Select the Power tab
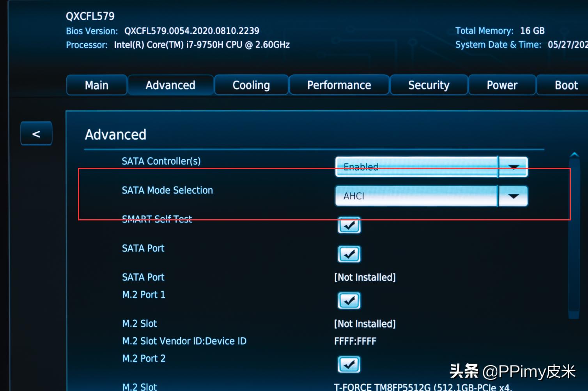This screenshot has width=588, height=391. [502, 85]
